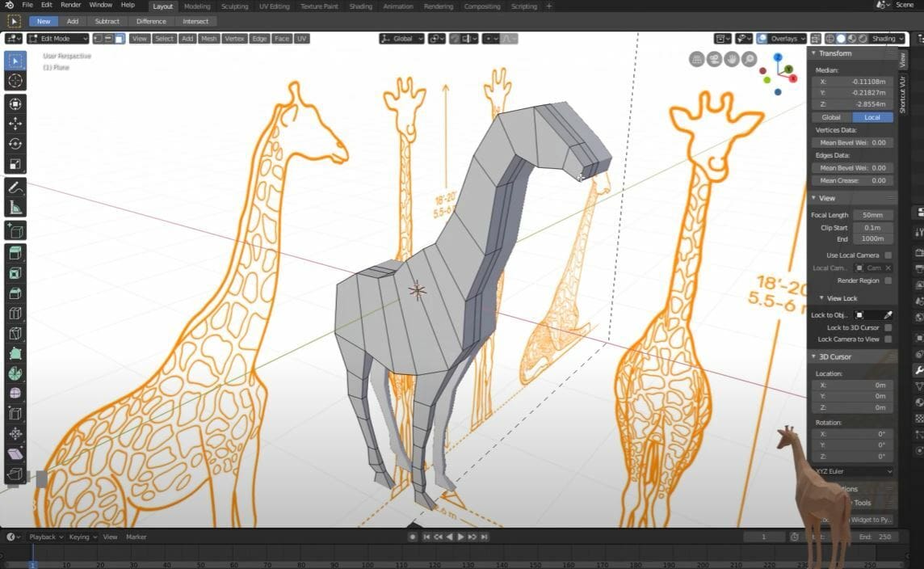The width and height of the screenshot is (924, 569).
Task: Enable edge select mode
Action: click(x=108, y=38)
